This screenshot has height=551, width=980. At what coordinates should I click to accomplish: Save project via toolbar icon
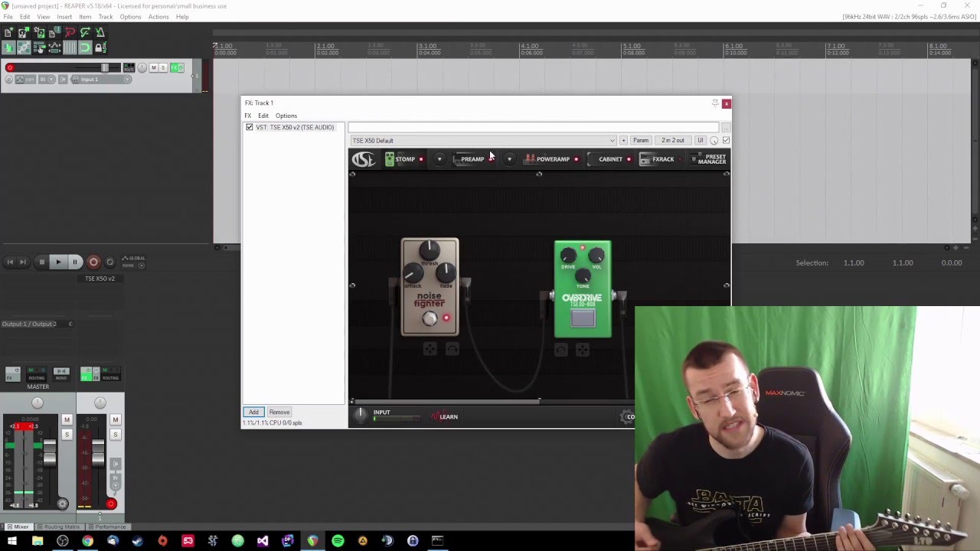pos(39,32)
